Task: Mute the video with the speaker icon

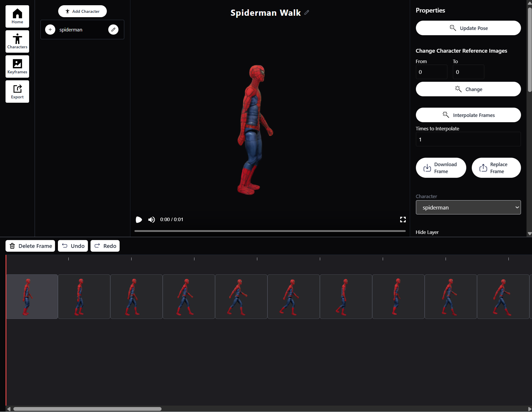Action: point(151,220)
